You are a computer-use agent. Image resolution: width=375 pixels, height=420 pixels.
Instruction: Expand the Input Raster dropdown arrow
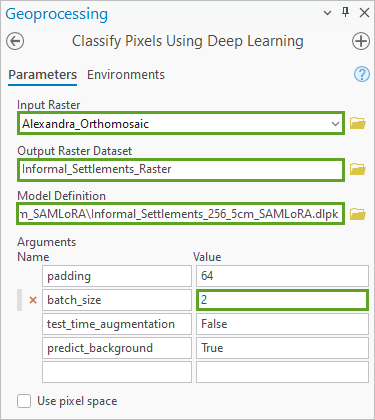pos(335,124)
